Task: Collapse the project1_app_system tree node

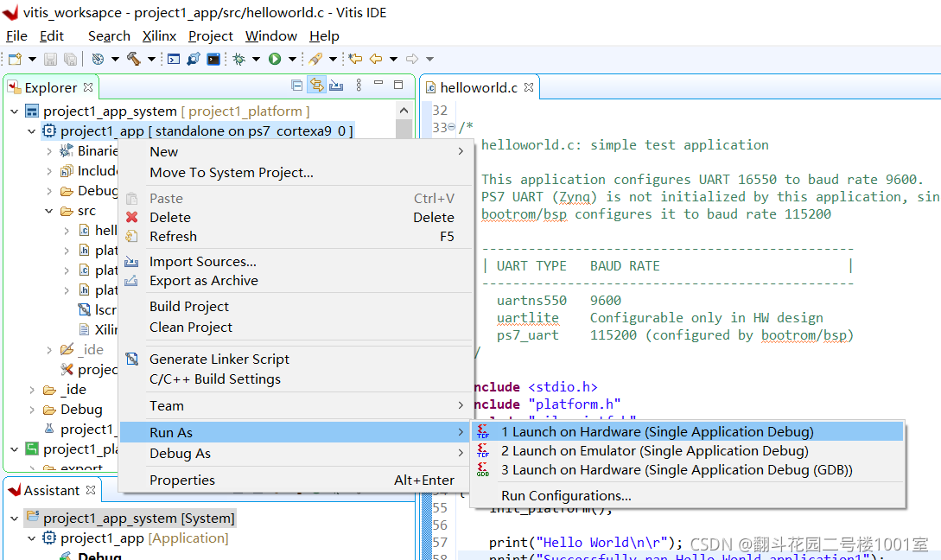Action: point(15,111)
